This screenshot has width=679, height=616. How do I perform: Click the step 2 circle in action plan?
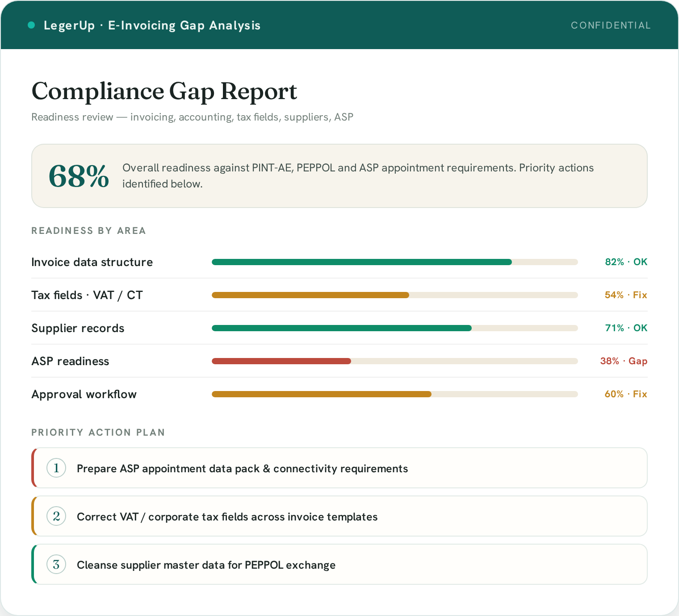coord(56,516)
